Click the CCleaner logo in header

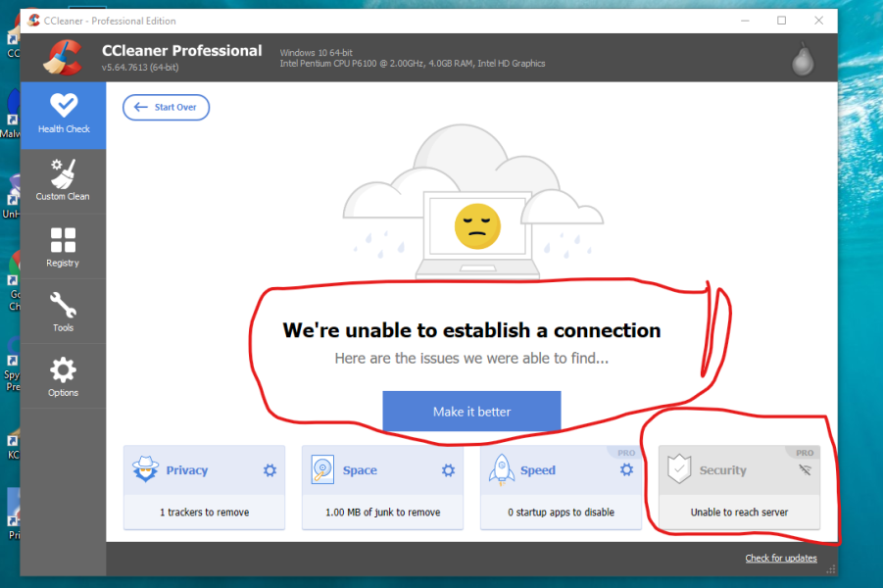(63, 58)
